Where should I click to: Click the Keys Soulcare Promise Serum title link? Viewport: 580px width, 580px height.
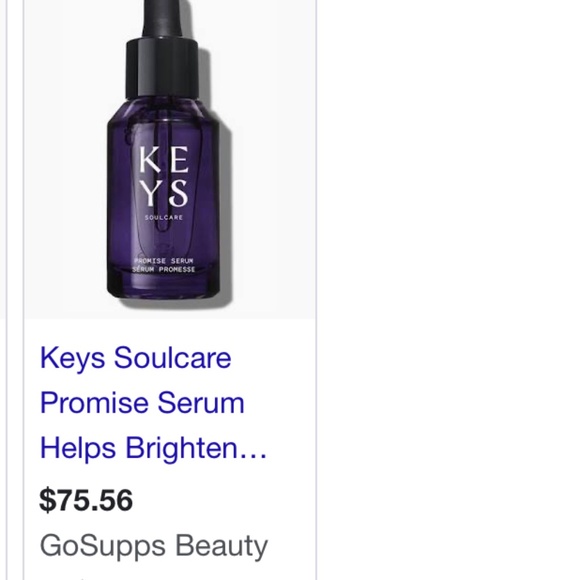153,403
